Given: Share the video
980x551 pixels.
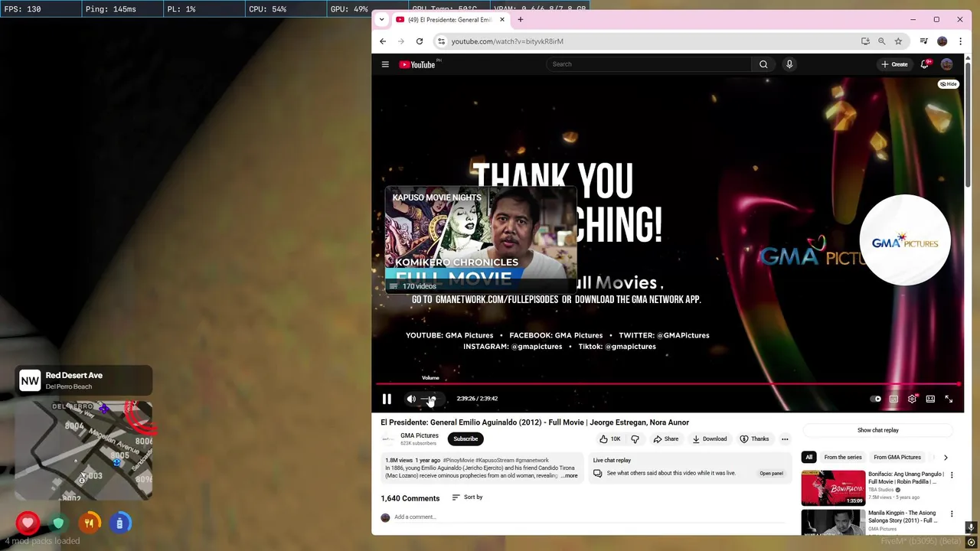Looking at the screenshot, I should [665, 439].
